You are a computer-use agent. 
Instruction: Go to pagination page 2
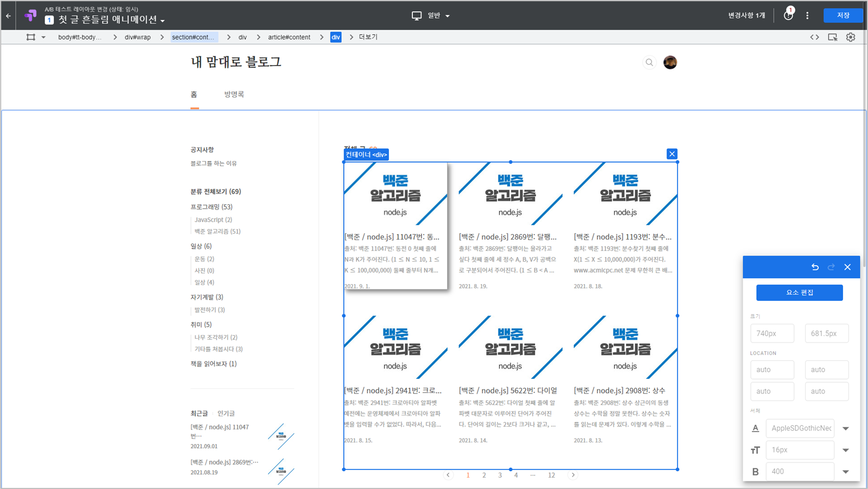[484, 475]
